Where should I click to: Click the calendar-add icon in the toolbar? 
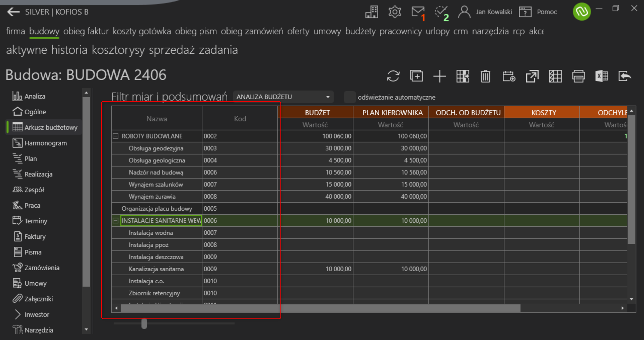509,76
